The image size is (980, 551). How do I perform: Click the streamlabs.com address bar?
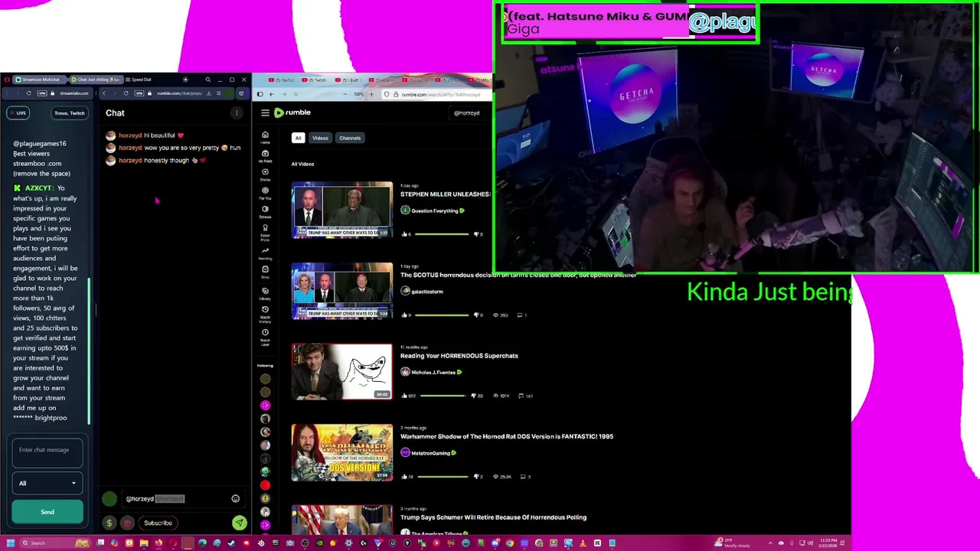tap(74, 93)
